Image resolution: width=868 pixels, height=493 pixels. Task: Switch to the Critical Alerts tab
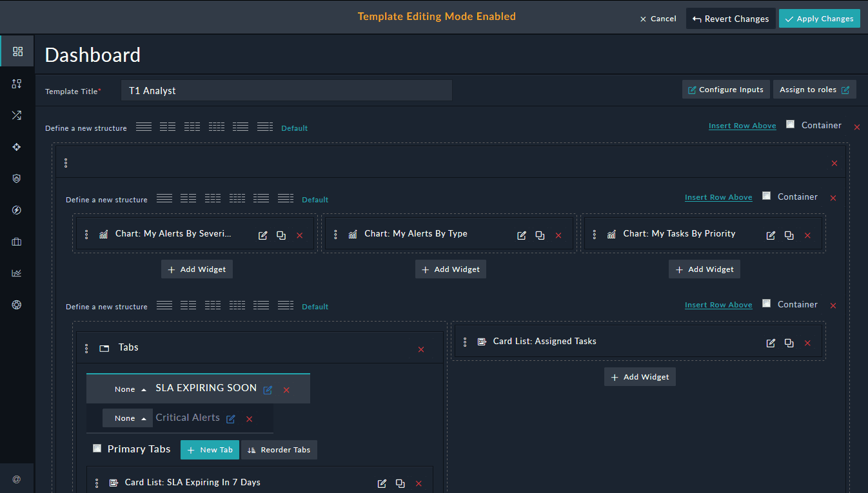click(188, 418)
